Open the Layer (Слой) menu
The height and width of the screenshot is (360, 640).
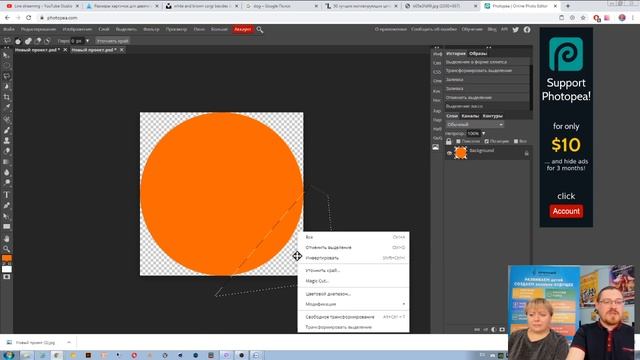pos(104,29)
